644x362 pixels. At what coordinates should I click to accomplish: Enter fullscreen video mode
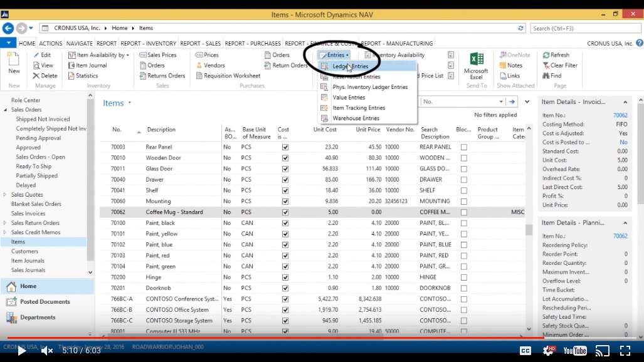[x=625, y=351]
